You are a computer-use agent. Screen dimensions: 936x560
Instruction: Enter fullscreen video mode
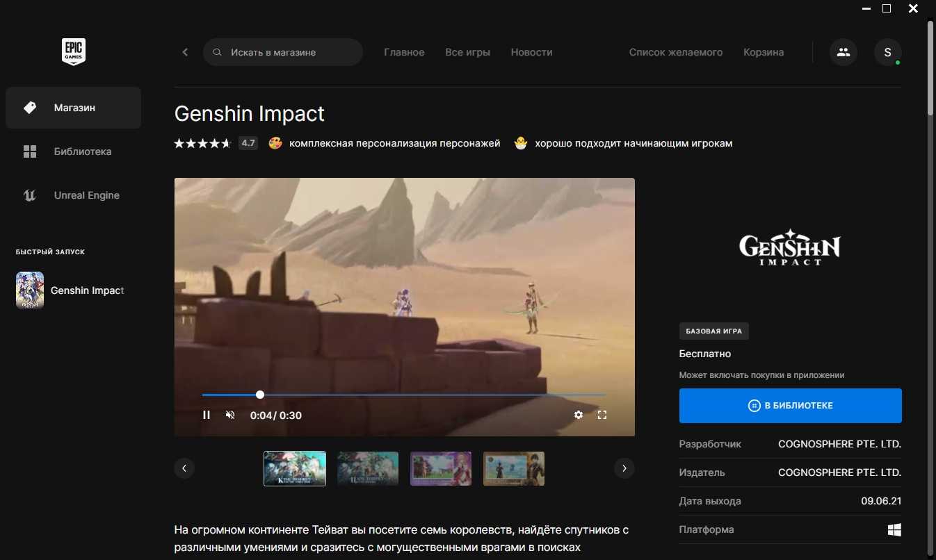(602, 415)
